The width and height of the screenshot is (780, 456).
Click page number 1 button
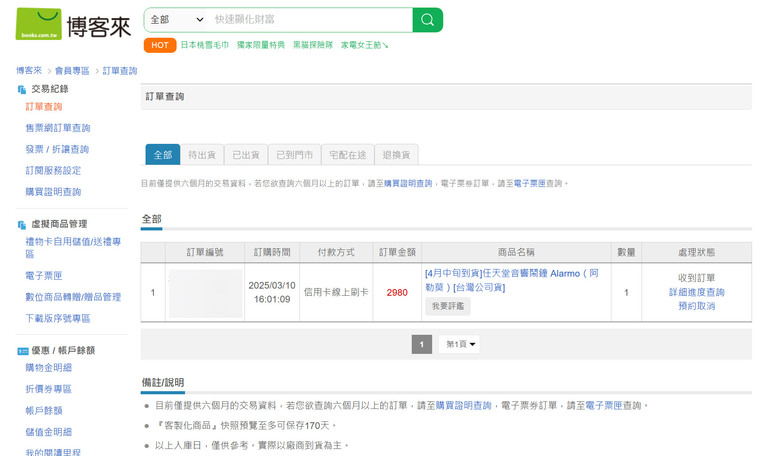(422, 344)
